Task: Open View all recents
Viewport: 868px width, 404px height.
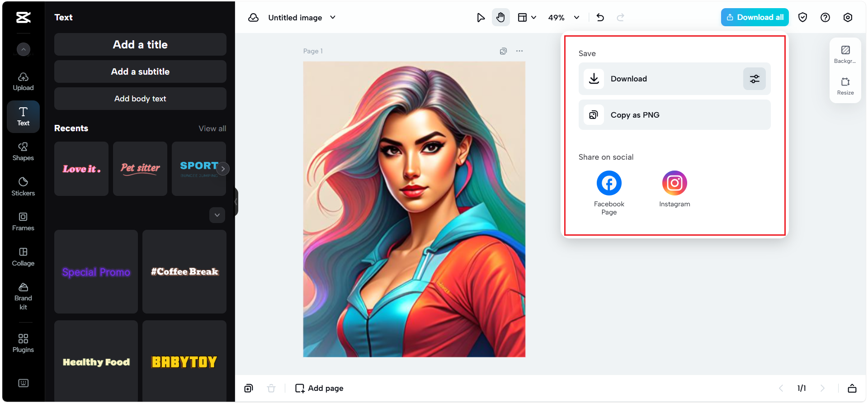Action: (212, 128)
